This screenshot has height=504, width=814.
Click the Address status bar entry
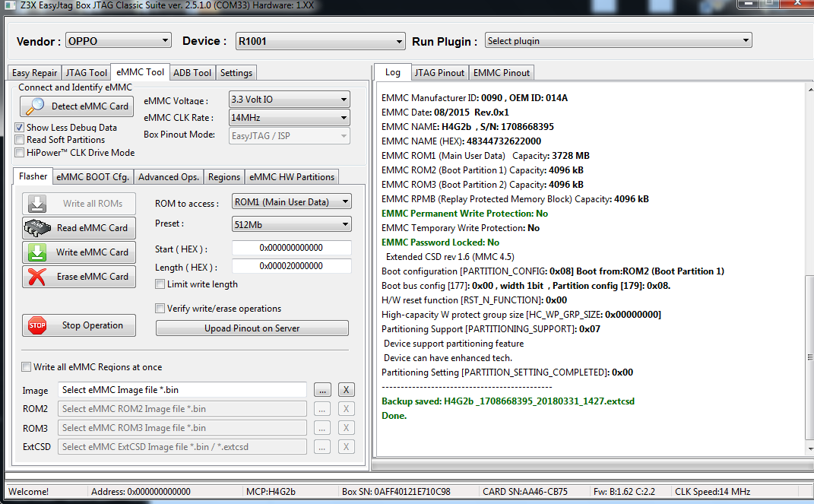(x=141, y=492)
